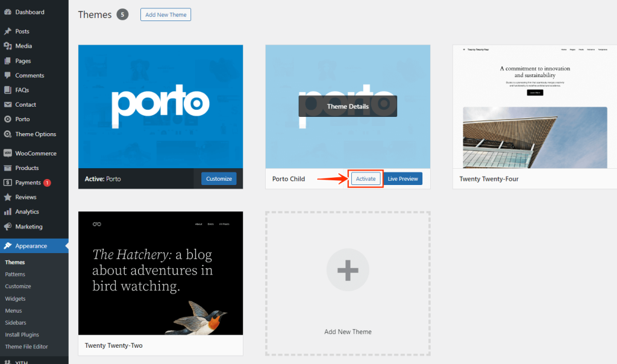The image size is (617, 364).
Task: Click the Payments notification badge
Action: point(47,183)
